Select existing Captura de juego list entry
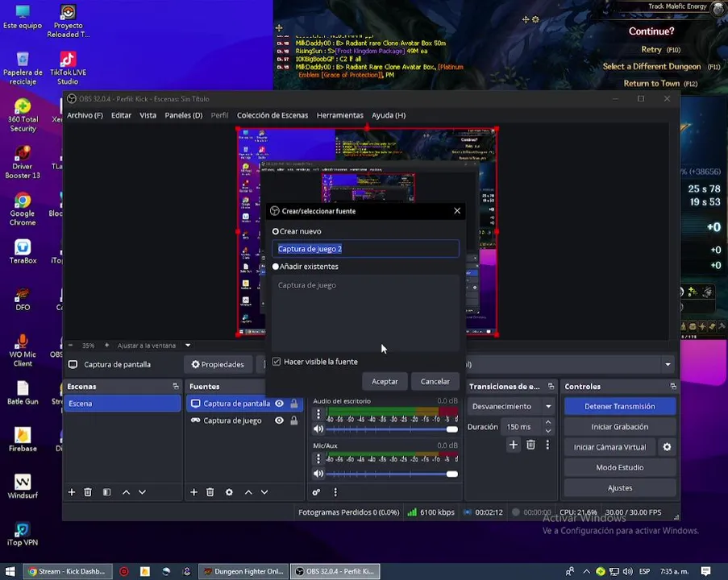Screen dimensions: 728x580 [x=365, y=285]
